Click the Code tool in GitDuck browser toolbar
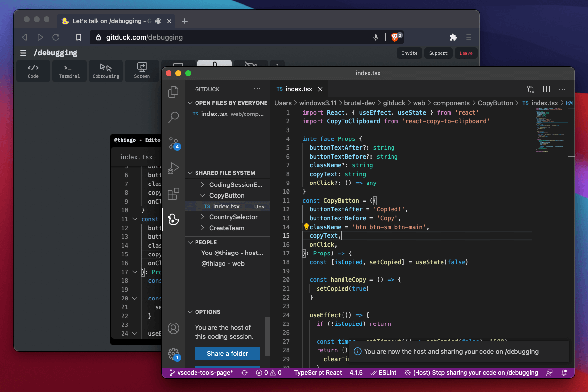Screen dimensions: 588x392 [33, 71]
